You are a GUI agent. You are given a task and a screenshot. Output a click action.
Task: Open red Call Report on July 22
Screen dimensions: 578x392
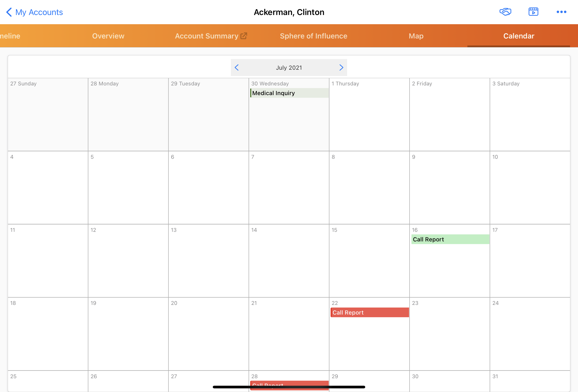click(x=370, y=312)
